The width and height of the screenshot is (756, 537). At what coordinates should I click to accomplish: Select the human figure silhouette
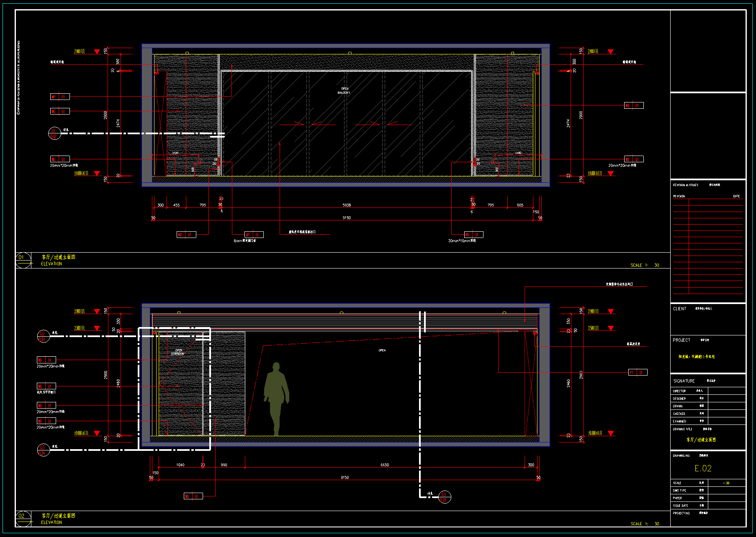pyautogui.click(x=276, y=399)
